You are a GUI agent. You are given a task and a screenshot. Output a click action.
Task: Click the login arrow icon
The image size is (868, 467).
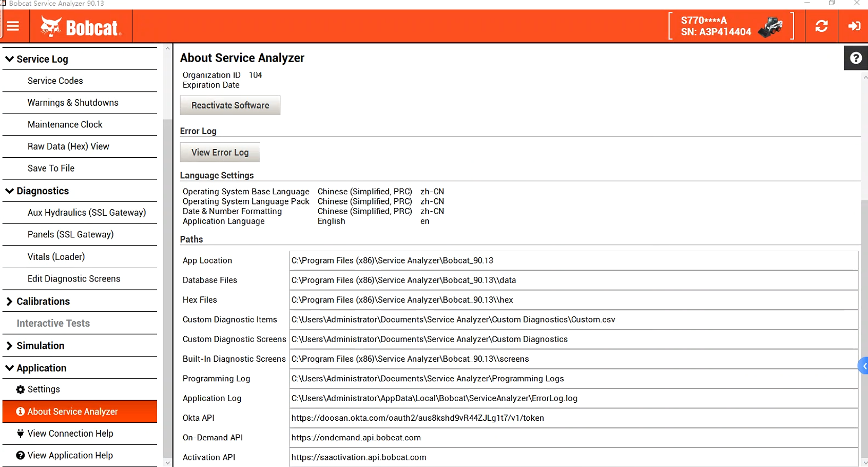854,26
